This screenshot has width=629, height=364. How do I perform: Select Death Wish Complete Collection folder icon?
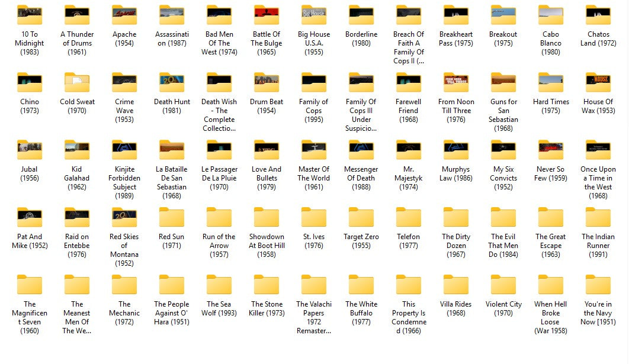(219, 83)
